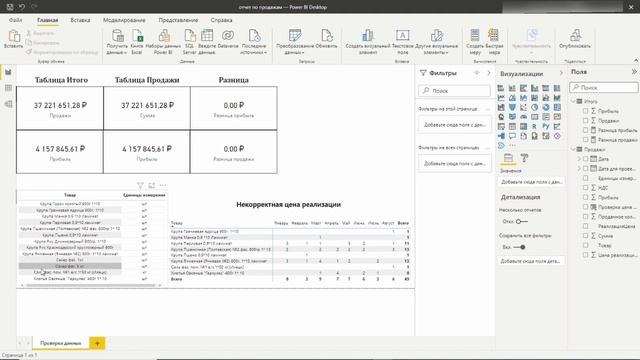Viewport: 640px width, 360px height.
Task: Add a new page with plus button
Action: point(97,343)
